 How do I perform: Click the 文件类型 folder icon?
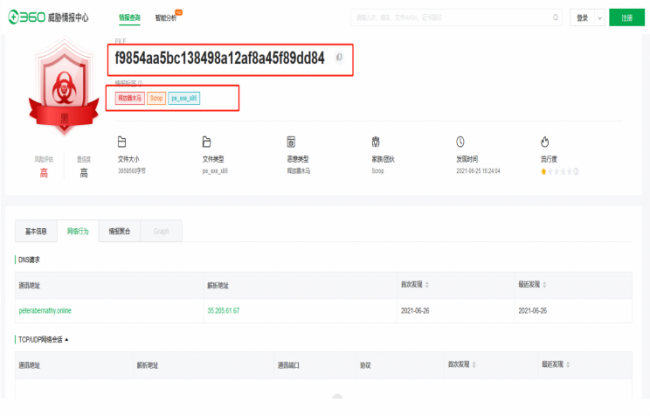point(206,142)
